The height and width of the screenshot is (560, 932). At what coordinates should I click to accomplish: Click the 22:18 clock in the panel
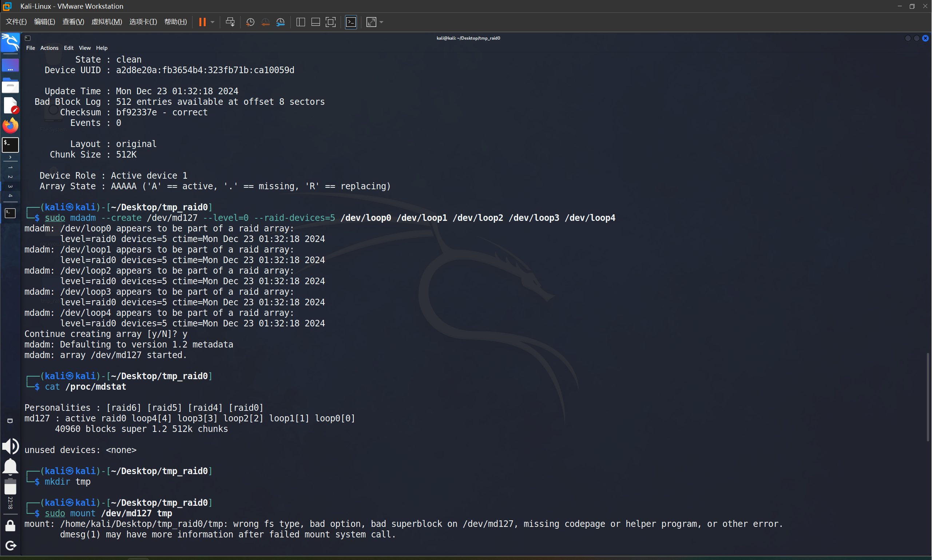click(10, 503)
